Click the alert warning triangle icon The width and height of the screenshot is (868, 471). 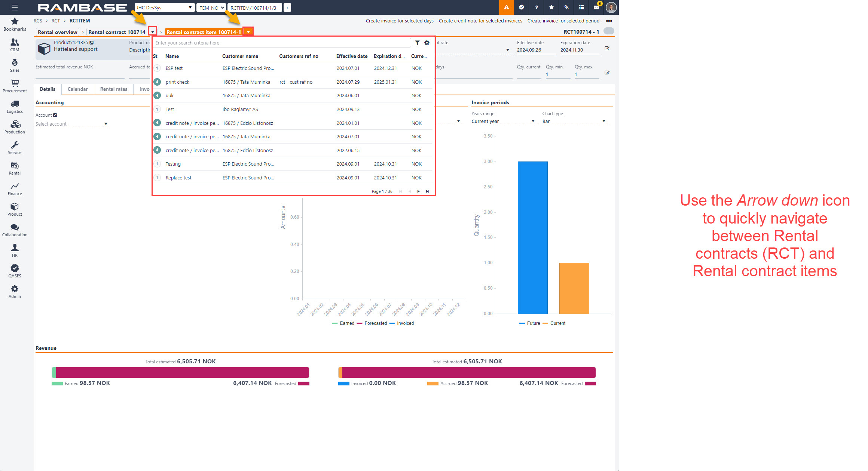click(506, 7)
